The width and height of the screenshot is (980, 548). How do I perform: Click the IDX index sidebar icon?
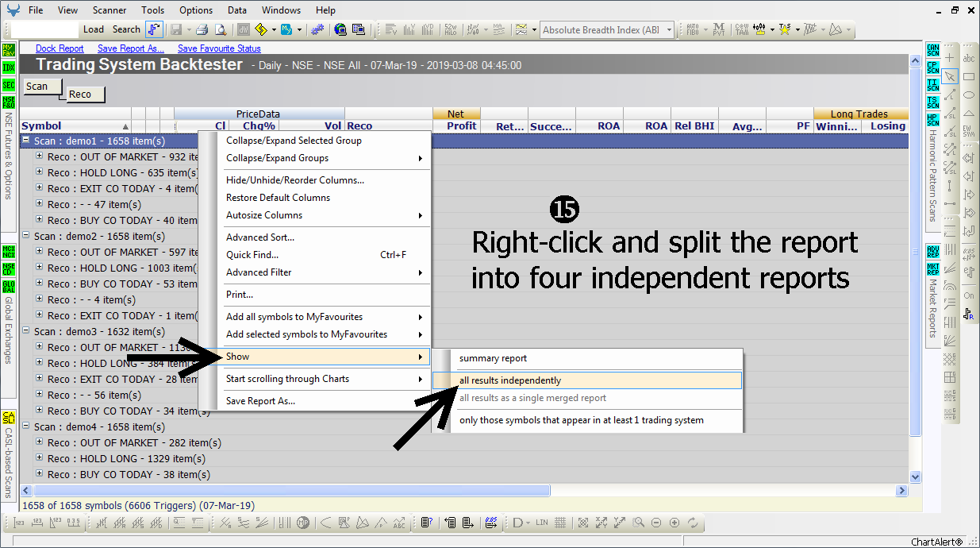(x=9, y=68)
